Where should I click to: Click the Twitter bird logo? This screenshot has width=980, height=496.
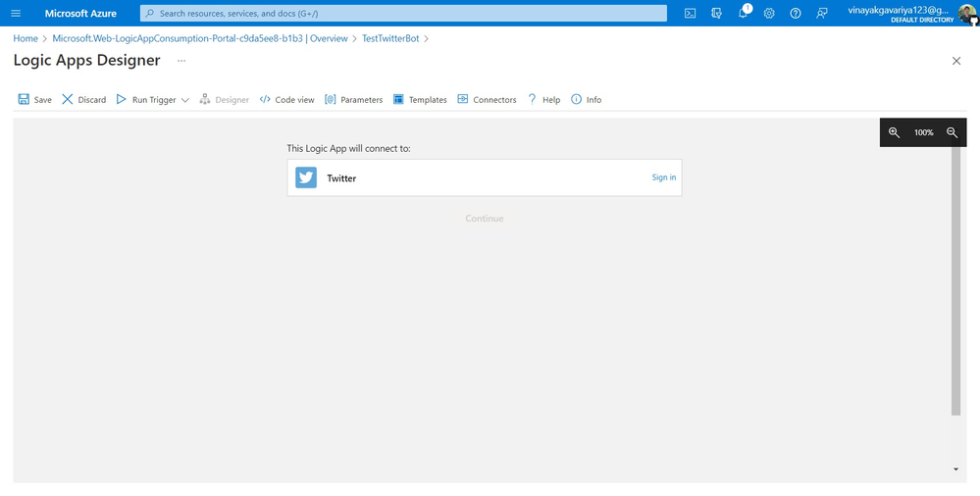pyautogui.click(x=306, y=177)
